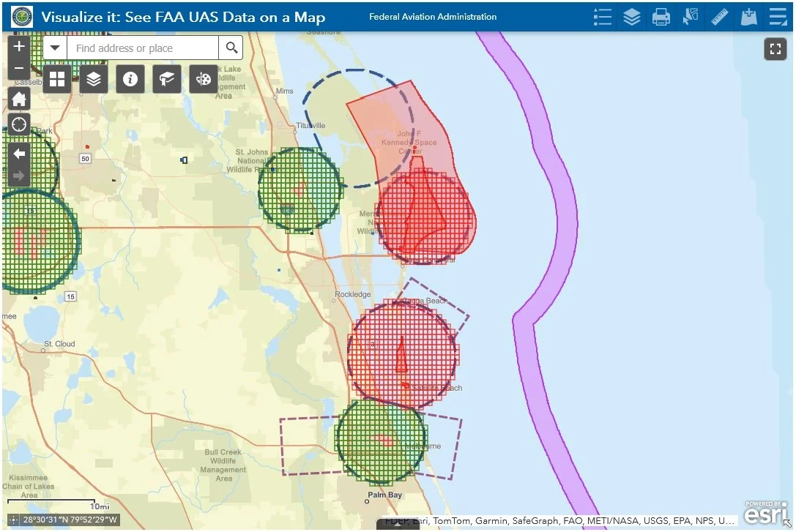
Task: Toggle fullscreen map view
Action: point(775,49)
